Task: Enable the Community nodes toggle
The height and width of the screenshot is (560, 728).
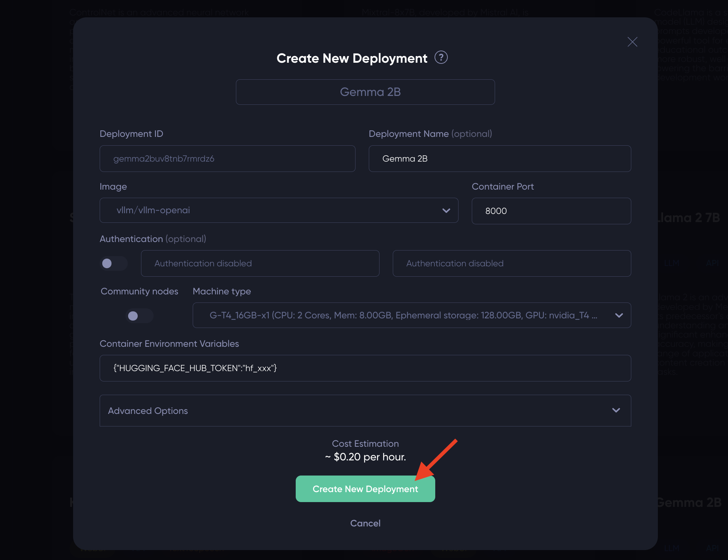Action: [139, 316]
